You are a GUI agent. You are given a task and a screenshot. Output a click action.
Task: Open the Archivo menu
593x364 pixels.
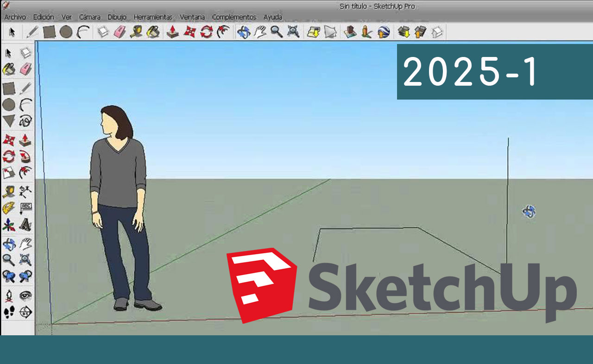point(15,17)
